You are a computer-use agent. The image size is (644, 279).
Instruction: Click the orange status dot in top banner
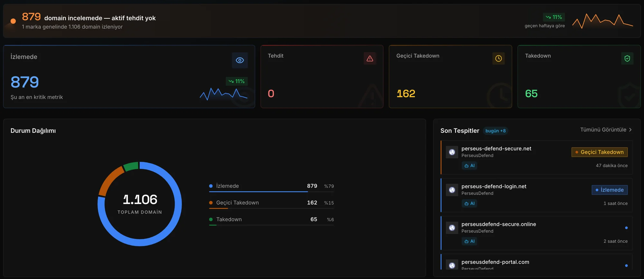click(x=13, y=21)
